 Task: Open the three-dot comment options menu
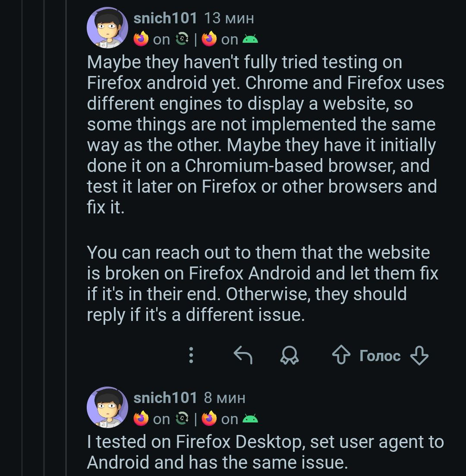[191, 355]
